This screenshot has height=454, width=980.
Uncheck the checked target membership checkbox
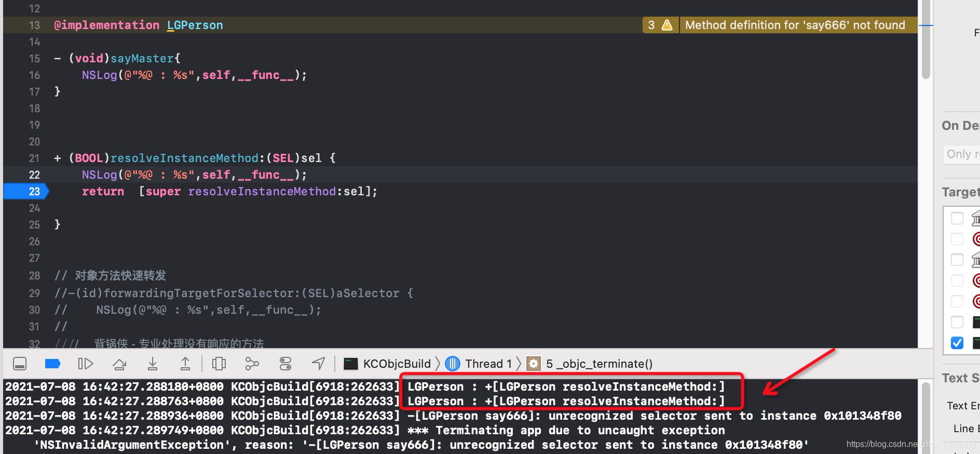(x=957, y=343)
